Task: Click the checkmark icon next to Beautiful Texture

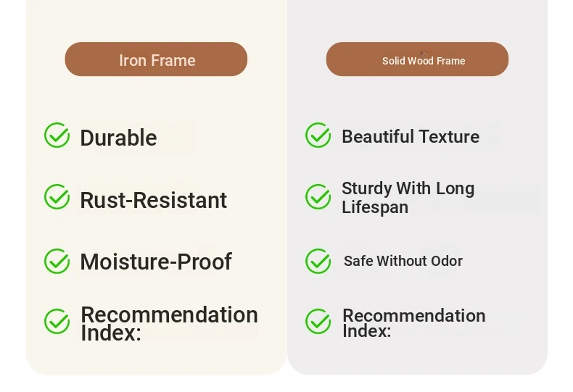Action: point(318,135)
